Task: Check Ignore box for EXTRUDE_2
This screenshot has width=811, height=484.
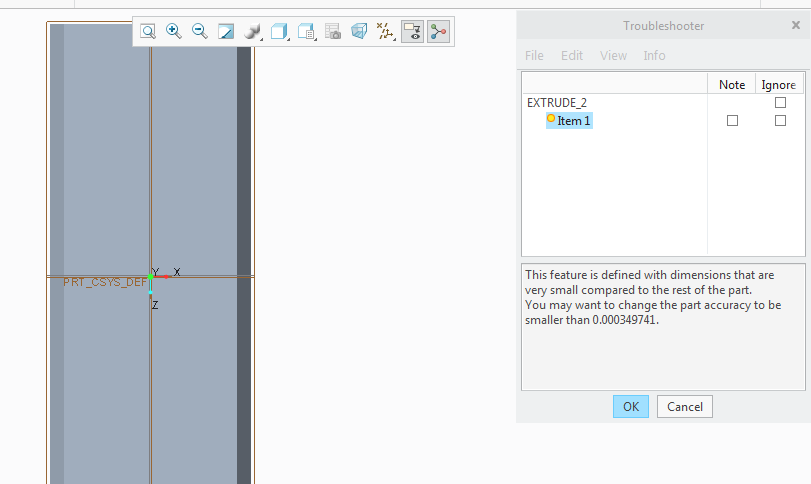Action: (780, 103)
